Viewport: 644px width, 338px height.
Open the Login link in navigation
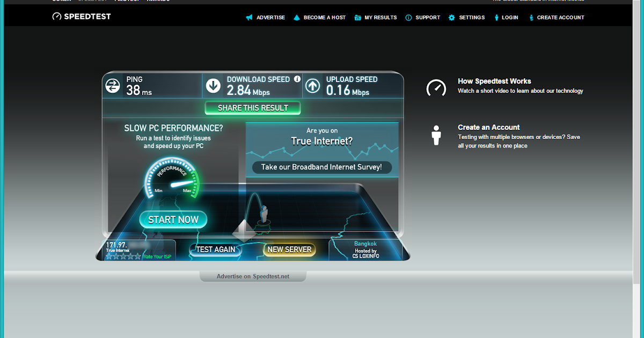click(510, 18)
